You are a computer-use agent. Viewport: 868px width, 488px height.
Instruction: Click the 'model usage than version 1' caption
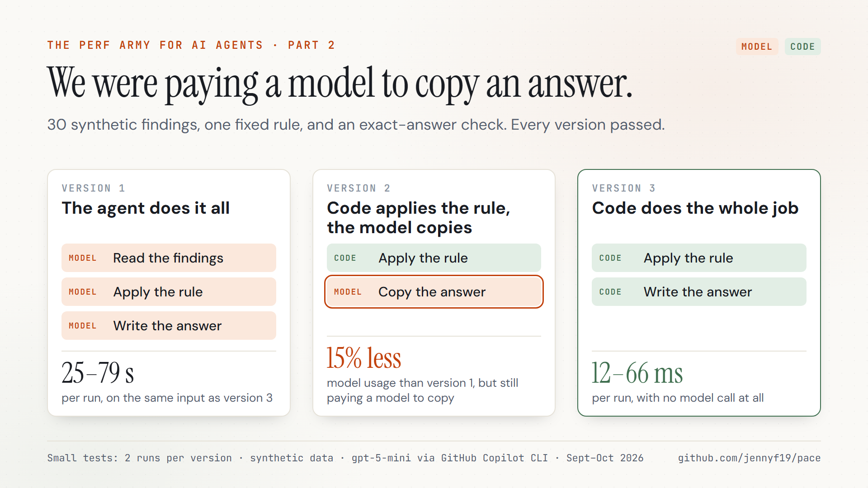pos(422,390)
